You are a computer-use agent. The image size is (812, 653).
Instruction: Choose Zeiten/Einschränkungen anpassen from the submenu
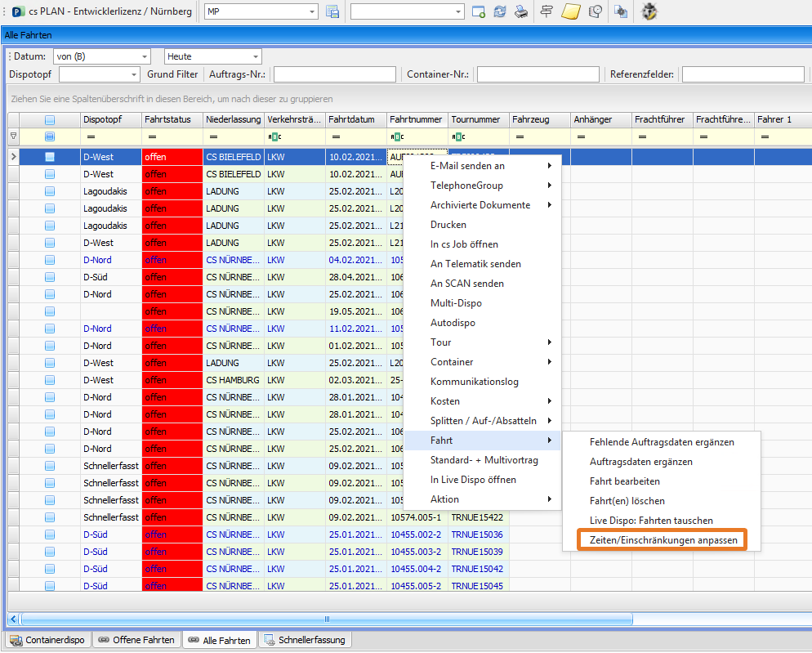[663, 540]
